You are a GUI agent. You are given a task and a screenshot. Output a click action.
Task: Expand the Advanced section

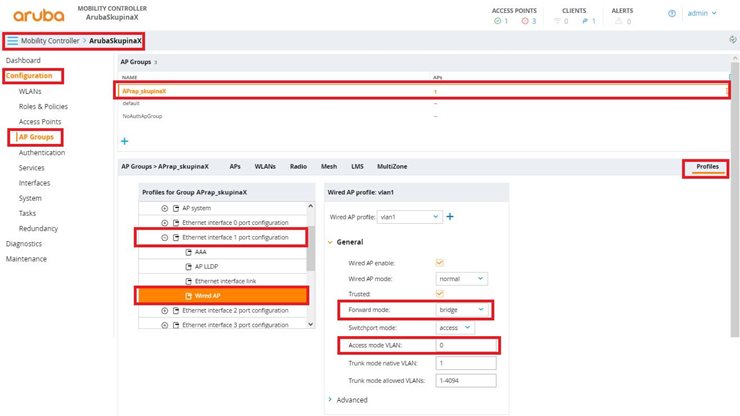coord(330,399)
